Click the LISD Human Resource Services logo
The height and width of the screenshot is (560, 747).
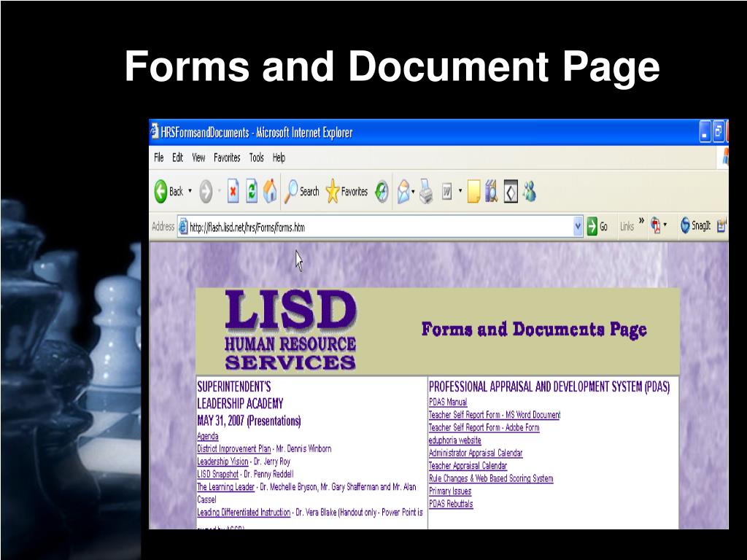tap(290, 330)
